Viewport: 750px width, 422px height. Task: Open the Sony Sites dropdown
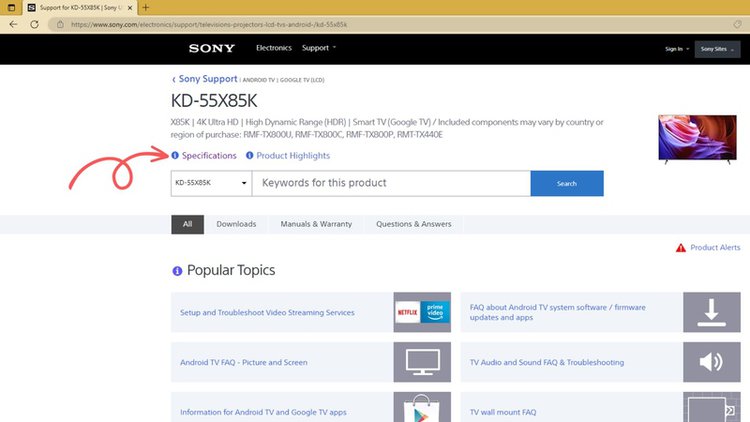[x=717, y=49]
